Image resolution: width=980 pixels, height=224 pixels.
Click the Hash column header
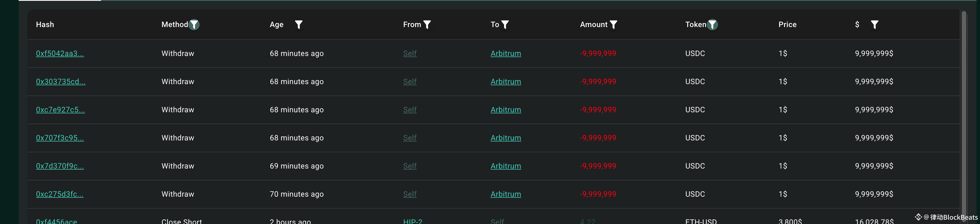click(x=45, y=25)
